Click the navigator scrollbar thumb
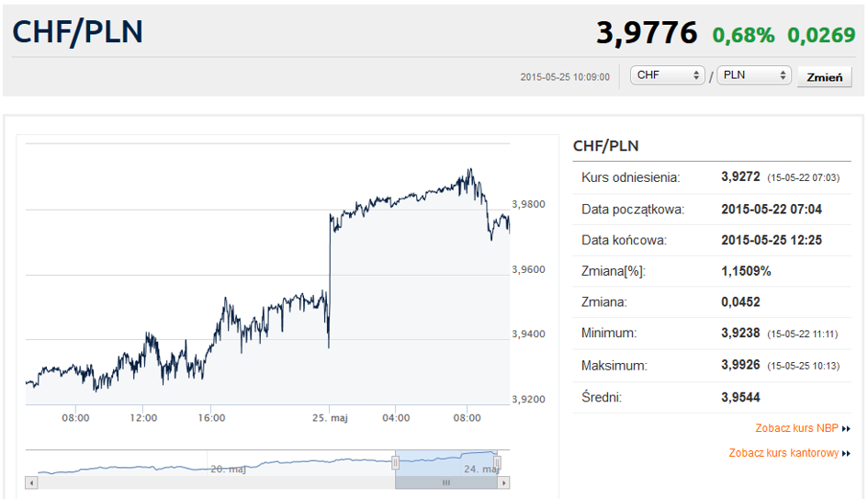The height and width of the screenshot is (499, 868). [x=446, y=482]
